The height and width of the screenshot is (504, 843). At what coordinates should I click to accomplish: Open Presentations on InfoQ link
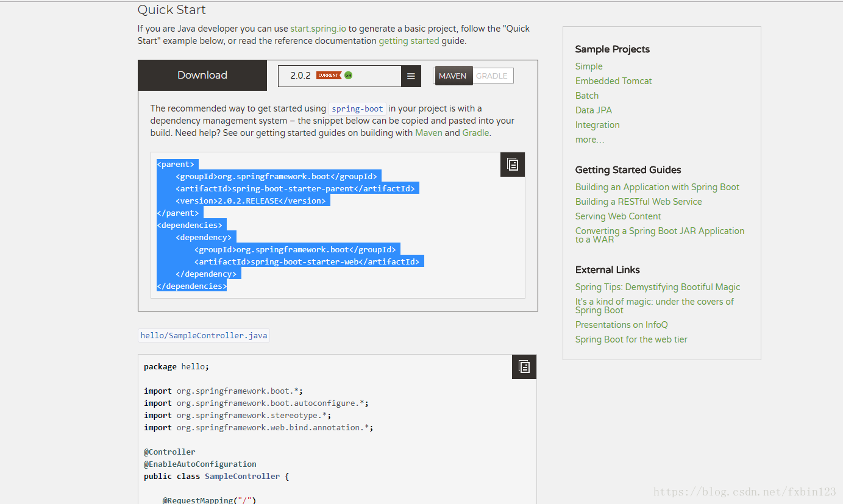[622, 325]
